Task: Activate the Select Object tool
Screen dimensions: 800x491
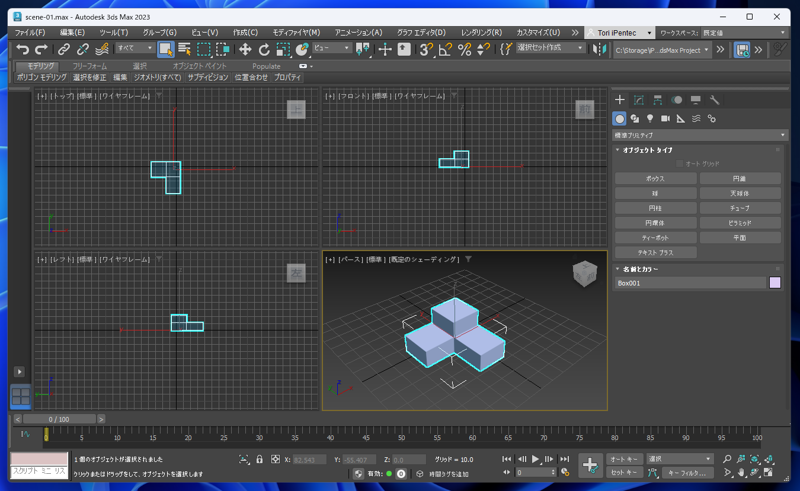Action: point(166,50)
